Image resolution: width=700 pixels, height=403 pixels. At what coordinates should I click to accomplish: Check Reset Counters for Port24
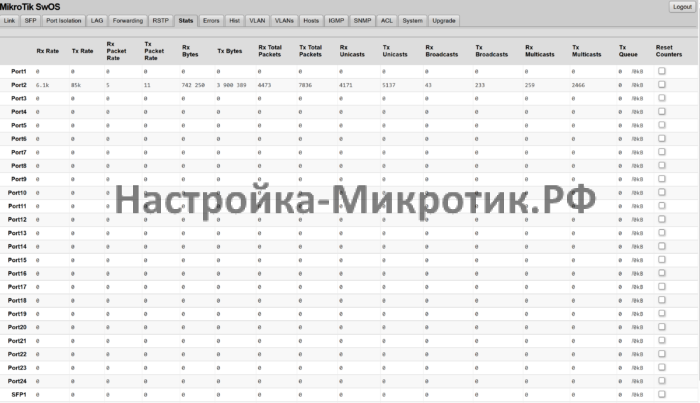tap(662, 381)
